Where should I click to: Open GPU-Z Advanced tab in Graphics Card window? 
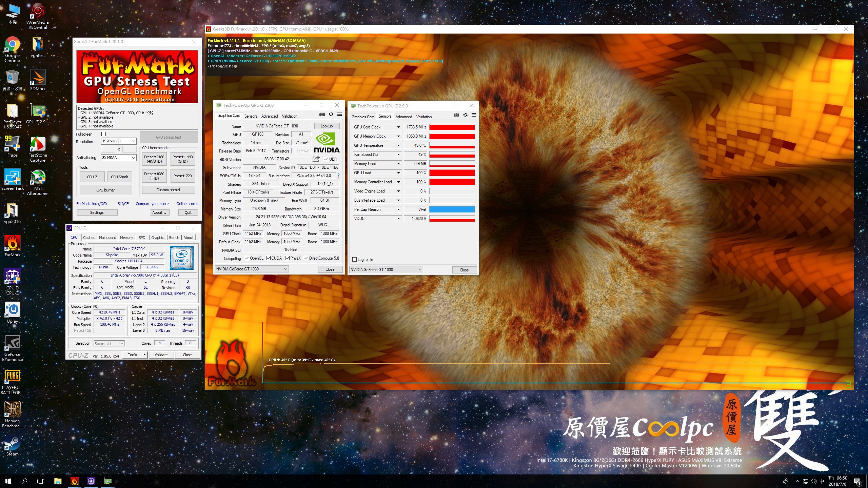[269, 116]
